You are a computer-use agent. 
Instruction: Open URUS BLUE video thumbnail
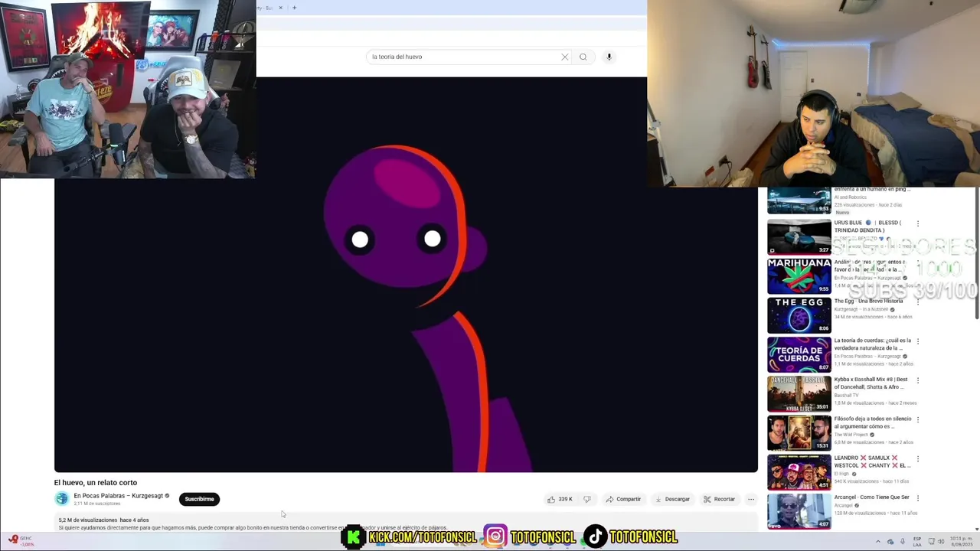point(799,236)
